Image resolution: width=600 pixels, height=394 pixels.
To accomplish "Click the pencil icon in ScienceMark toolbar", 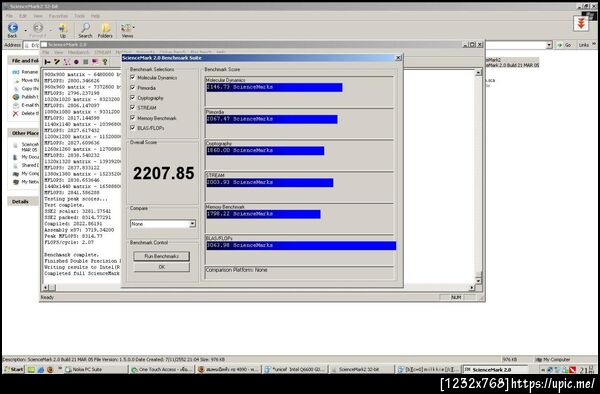I will [57, 62].
